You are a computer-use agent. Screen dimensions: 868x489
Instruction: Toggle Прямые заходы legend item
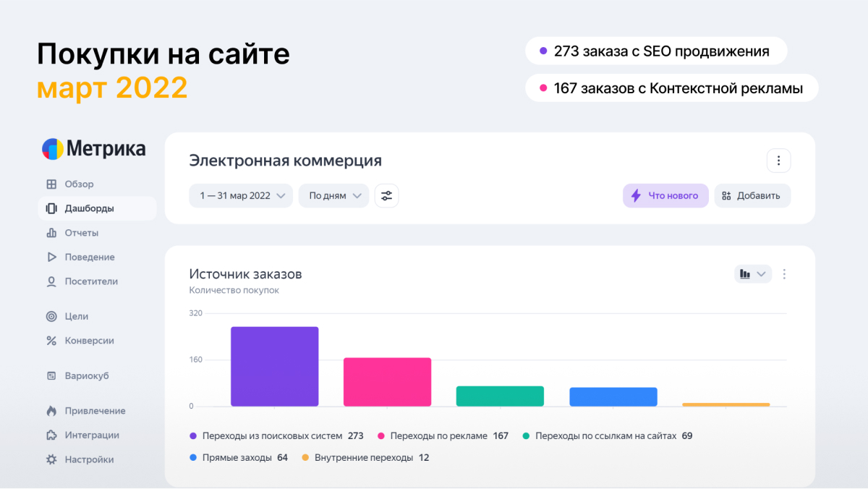tap(239, 458)
